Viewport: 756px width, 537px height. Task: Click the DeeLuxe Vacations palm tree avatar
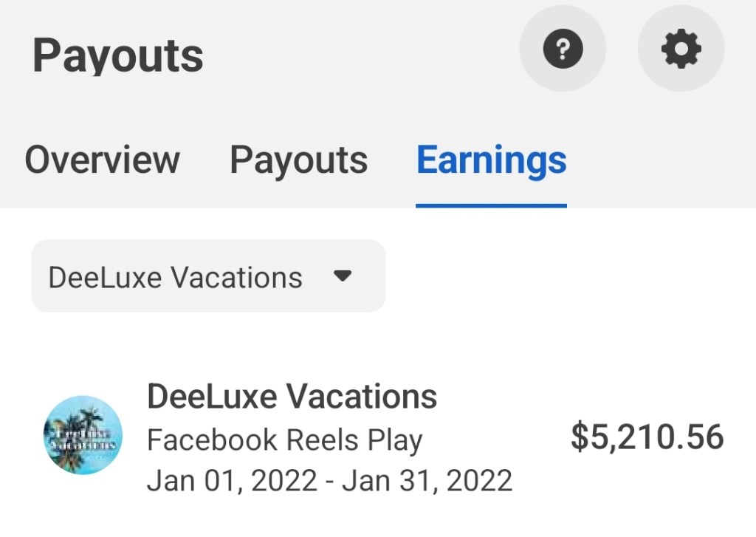point(83,435)
